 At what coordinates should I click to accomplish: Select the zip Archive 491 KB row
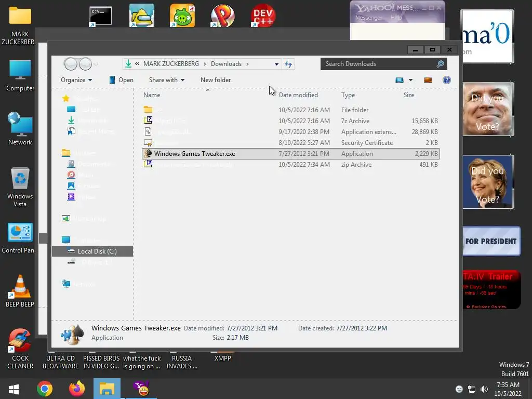coord(291,165)
